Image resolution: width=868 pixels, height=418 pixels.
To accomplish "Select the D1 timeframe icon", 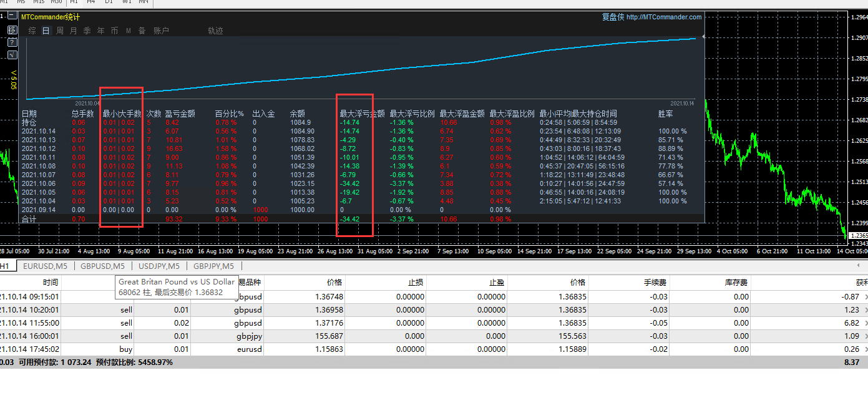I will [109, 2].
